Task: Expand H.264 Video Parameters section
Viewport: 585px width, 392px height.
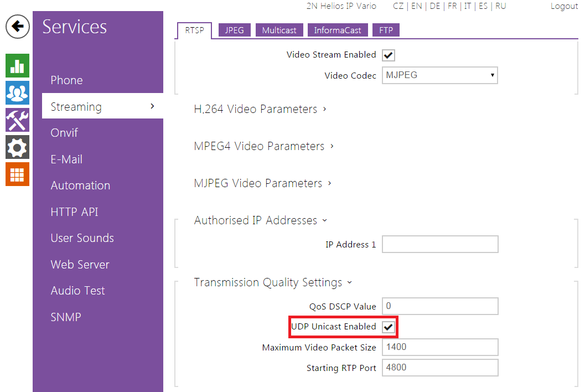Action: (260, 109)
